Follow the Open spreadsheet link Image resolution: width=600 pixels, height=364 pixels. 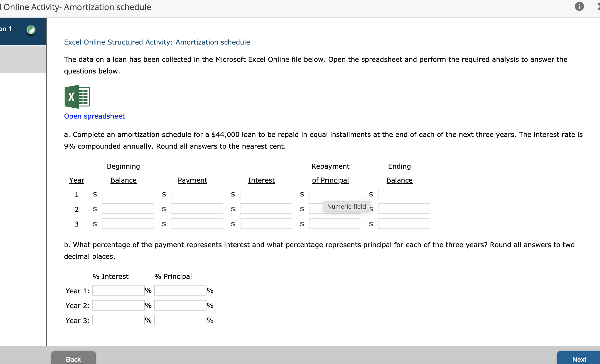pos(94,116)
